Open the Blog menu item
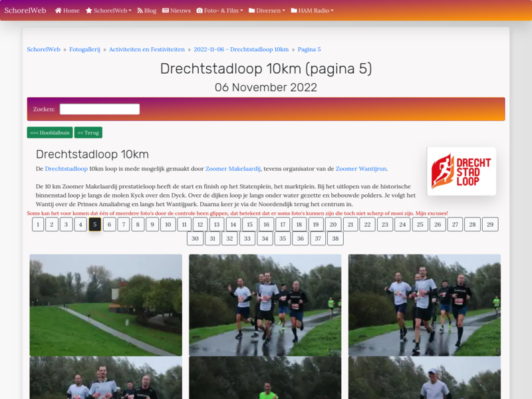532x399 pixels. click(146, 11)
